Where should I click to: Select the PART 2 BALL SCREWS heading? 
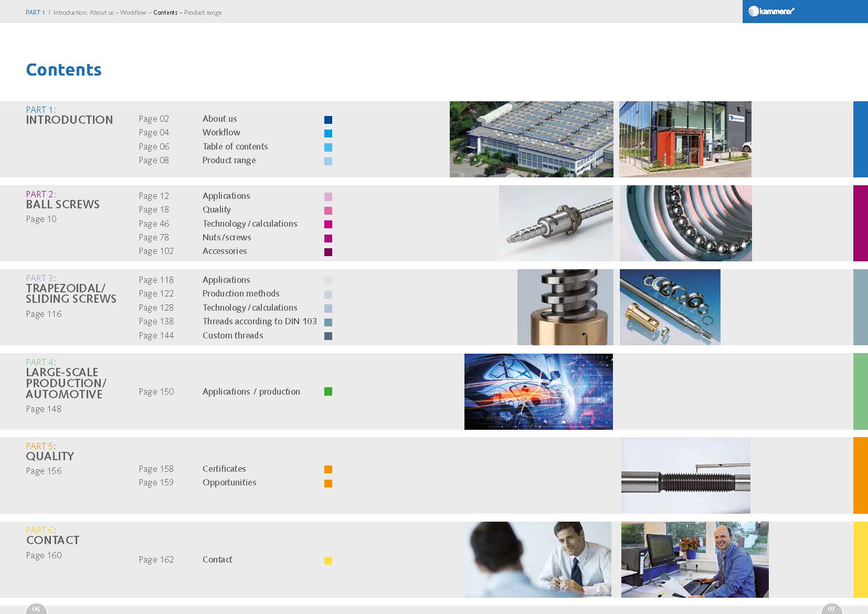coord(62,199)
